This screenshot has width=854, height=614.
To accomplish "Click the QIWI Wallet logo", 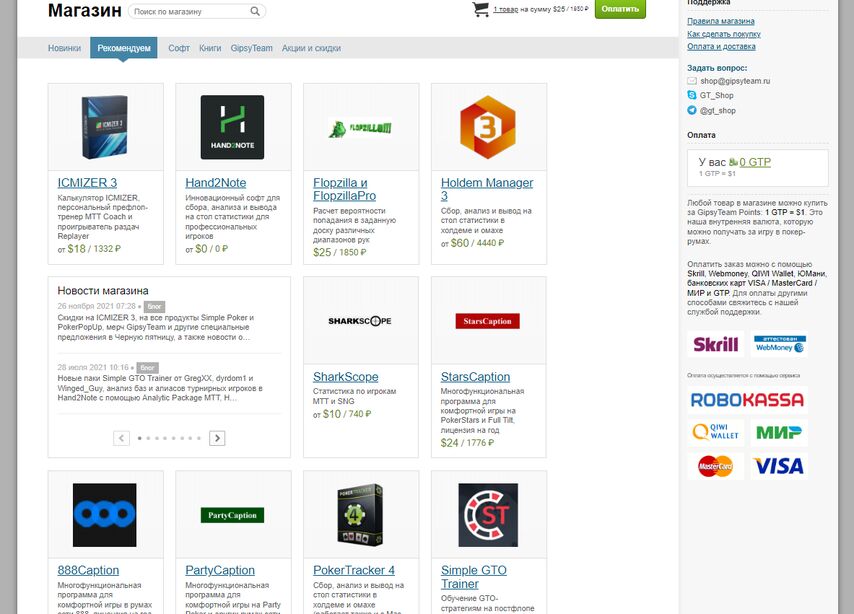I will point(716,432).
